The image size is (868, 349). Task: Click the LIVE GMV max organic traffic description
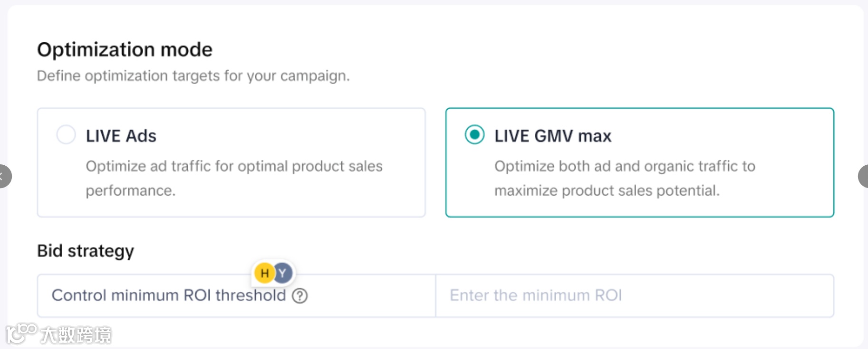(x=625, y=166)
